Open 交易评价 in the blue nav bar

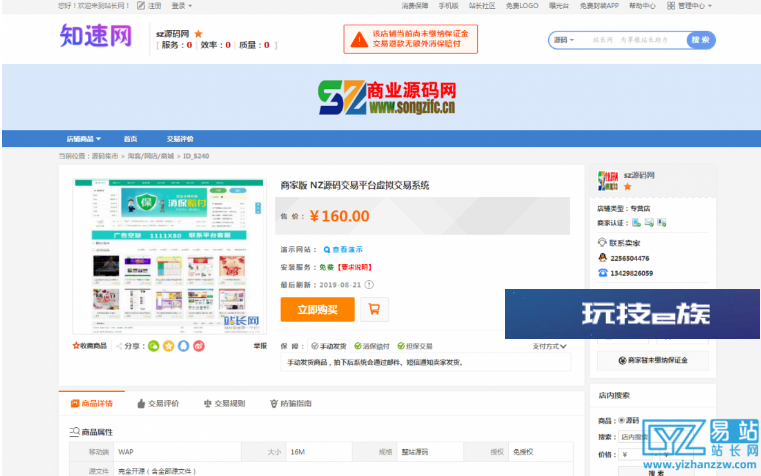[180, 139]
